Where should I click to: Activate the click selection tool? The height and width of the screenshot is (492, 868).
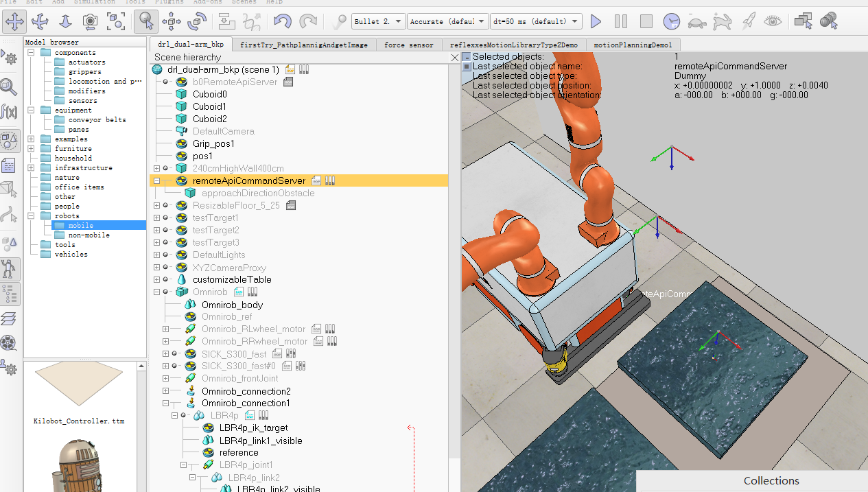145,21
